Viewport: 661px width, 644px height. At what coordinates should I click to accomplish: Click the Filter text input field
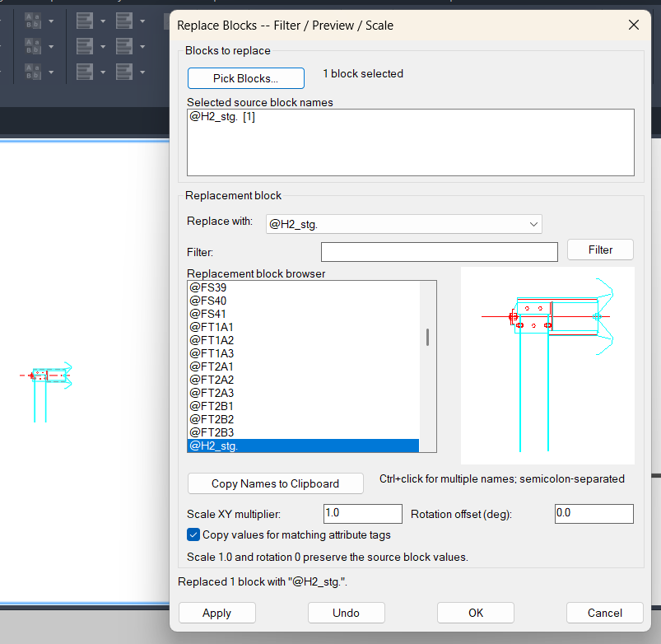tap(440, 252)
